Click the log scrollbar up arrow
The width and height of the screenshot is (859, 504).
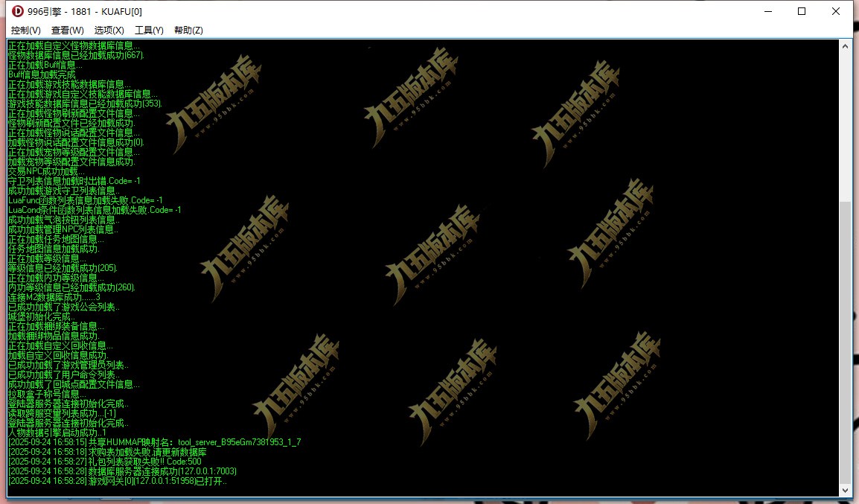[x=845, y=47]
